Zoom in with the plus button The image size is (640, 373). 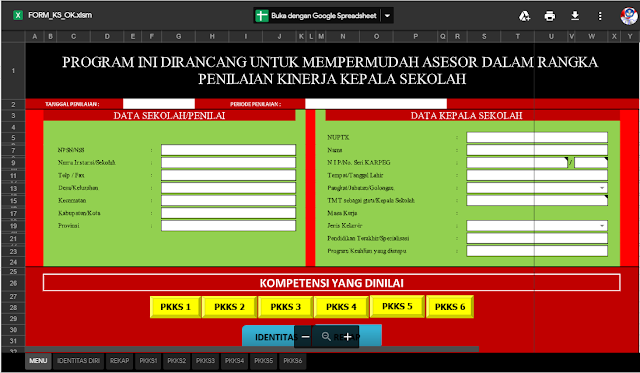[347, 337]
